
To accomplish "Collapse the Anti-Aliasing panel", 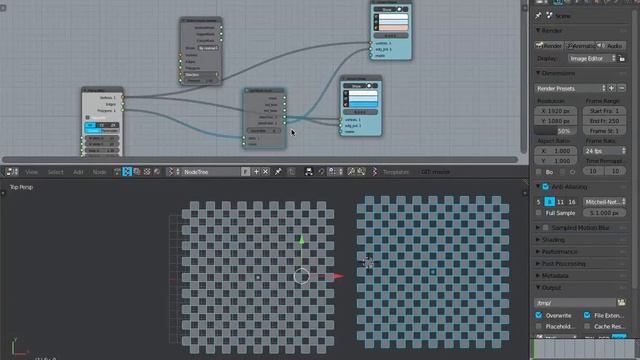I will pos(538,187).
